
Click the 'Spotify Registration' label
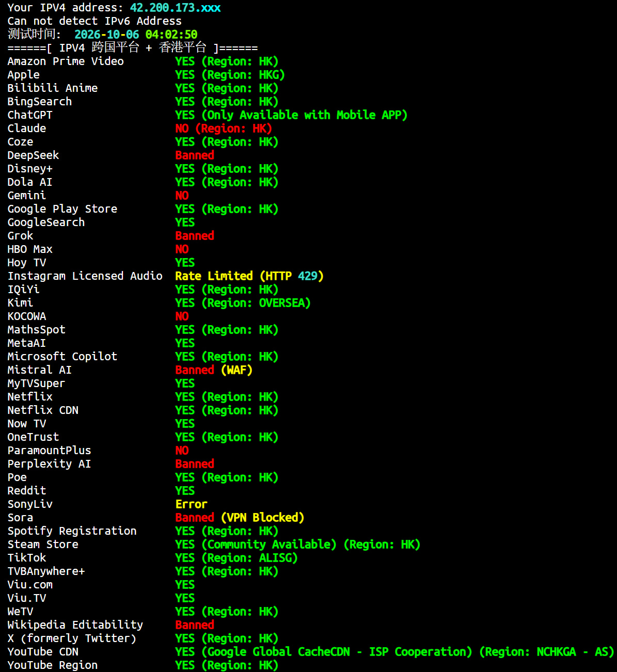72,531
